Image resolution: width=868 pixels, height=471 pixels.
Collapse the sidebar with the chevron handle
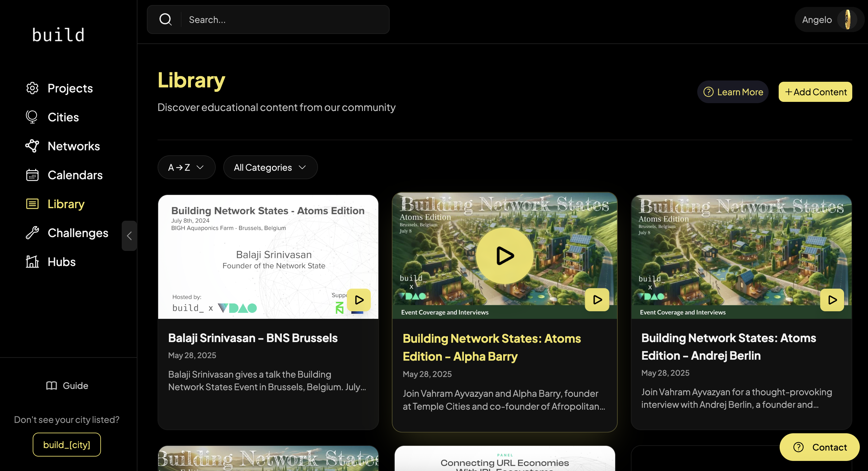(x=129, y=236)
